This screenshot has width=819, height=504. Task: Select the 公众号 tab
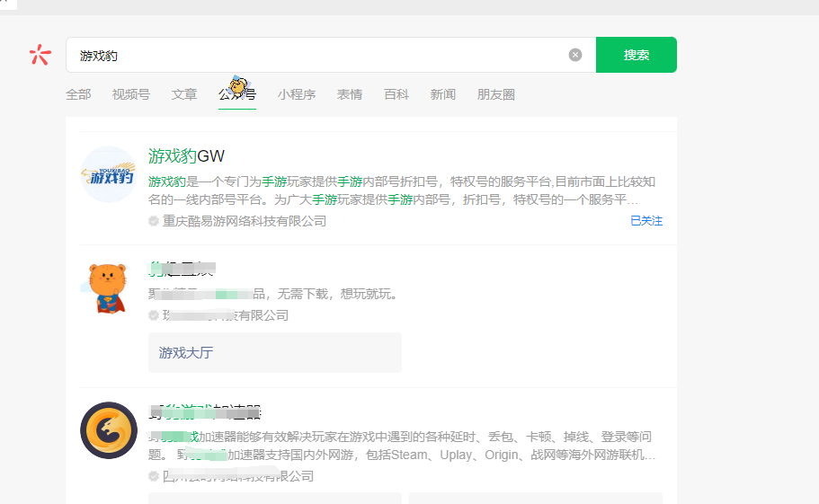click(237, 94)
